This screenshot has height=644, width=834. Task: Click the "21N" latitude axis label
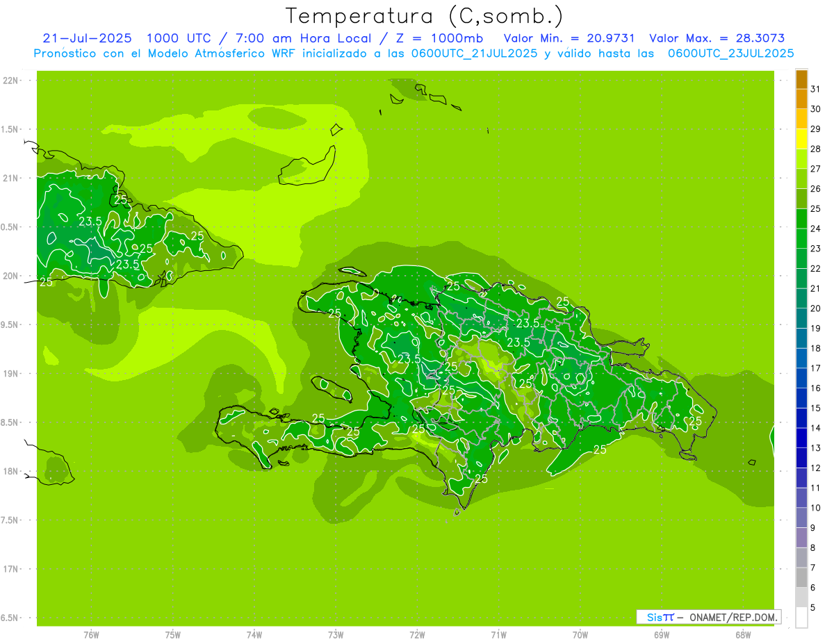coord(11,178)
